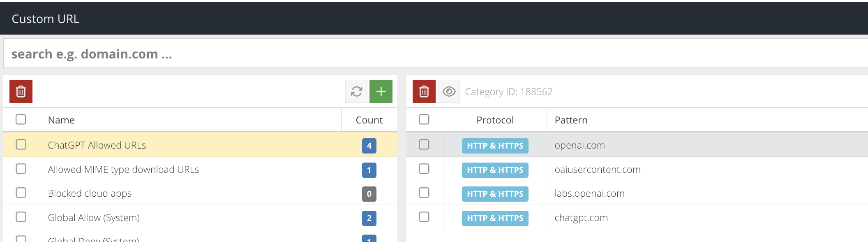868x242 pixels.
Task: Click the count badge for Blocked cloud apps
Action: point(369,194)
